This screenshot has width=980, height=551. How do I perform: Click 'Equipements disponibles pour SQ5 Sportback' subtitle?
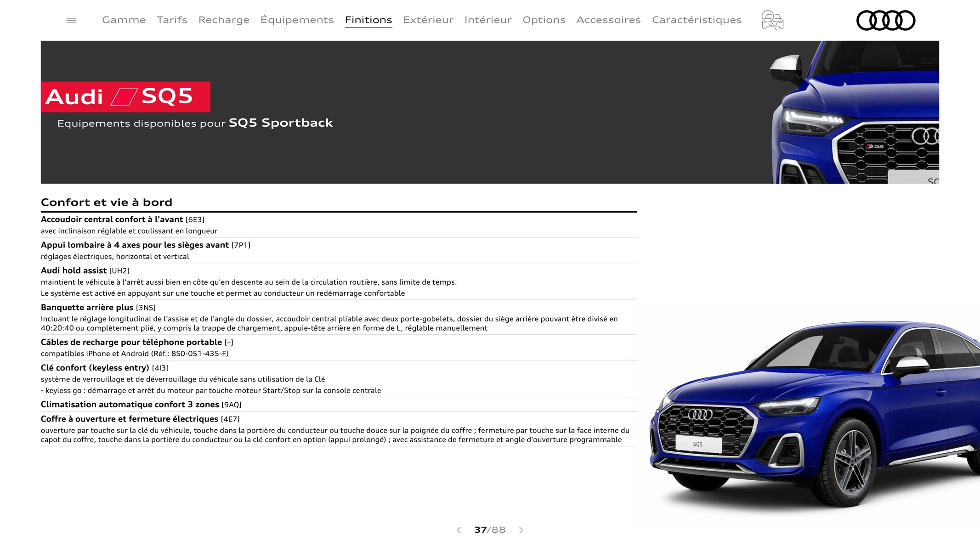click(x=195, y=123)
